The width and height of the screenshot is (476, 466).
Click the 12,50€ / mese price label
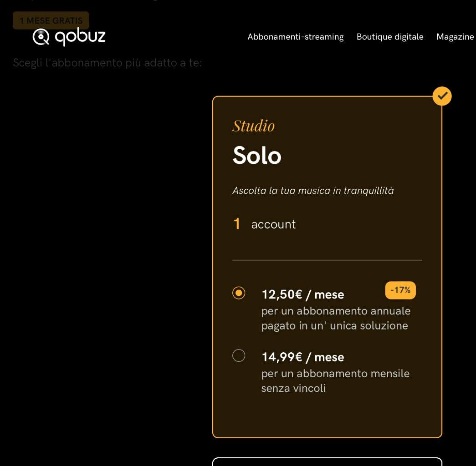pos(302,294)
